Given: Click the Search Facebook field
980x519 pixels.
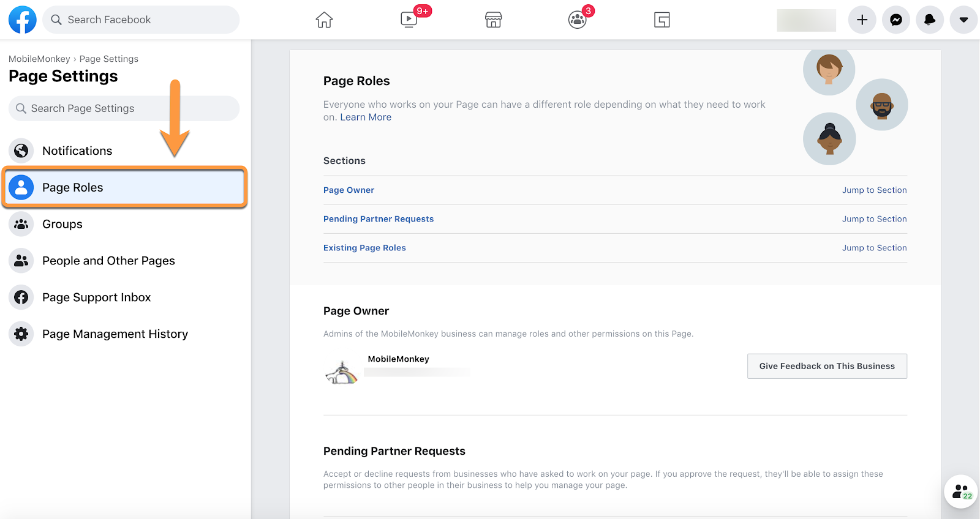Looking at the screenshot, I should click(x=141, y=20).
